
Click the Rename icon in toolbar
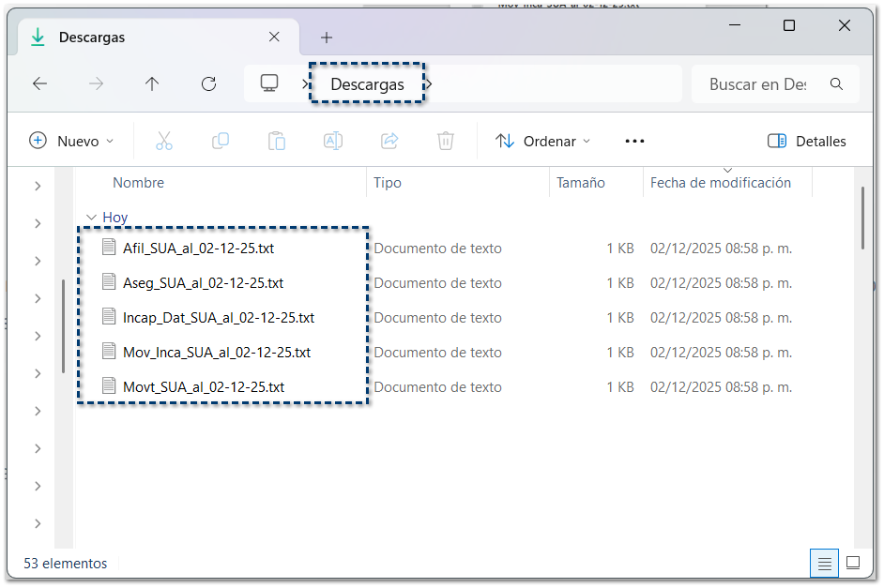point(333,141)
